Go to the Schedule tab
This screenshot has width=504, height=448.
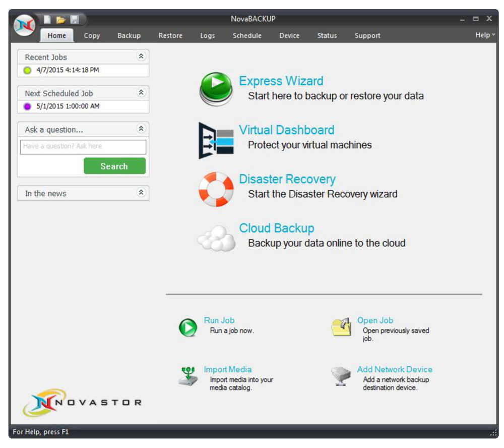247,35
